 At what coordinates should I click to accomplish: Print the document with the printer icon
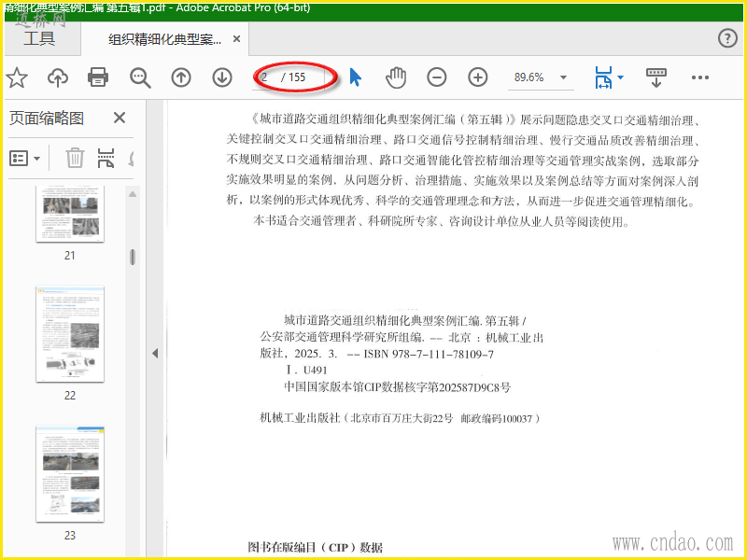[x=98, y=77]
